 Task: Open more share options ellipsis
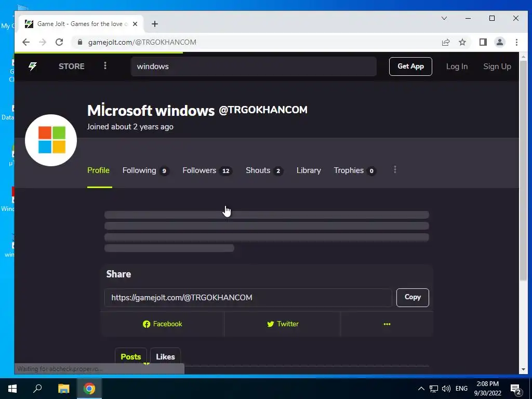pos(387,324)
